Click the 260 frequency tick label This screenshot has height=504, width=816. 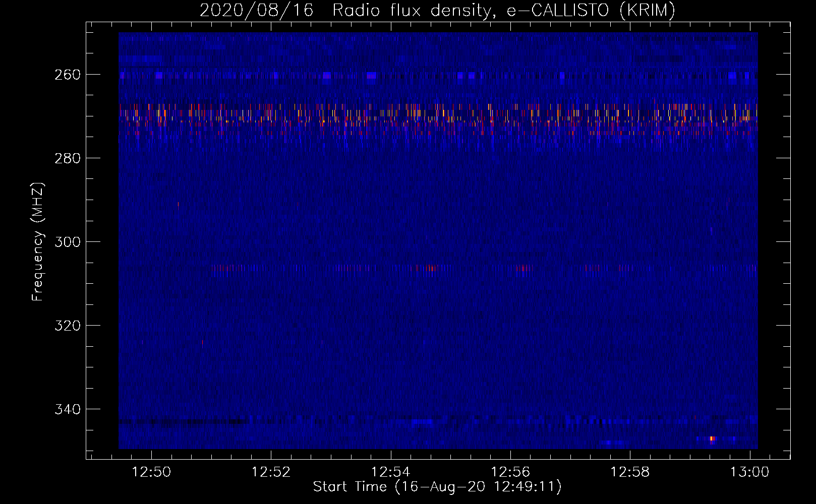[67, 75]
